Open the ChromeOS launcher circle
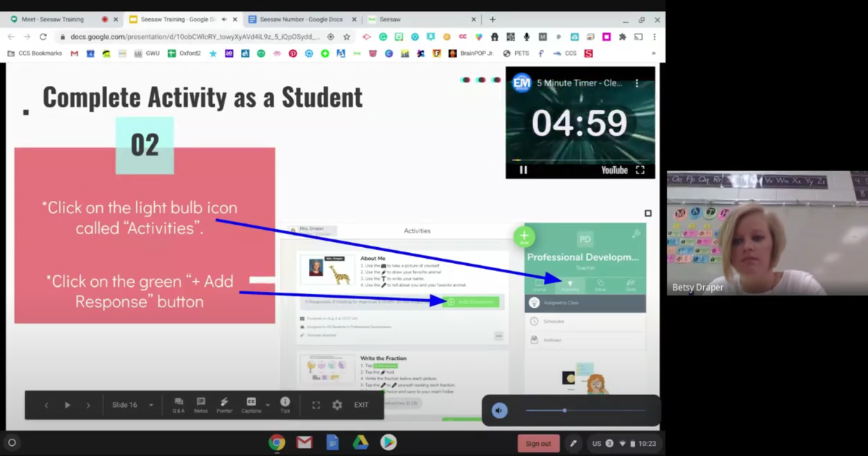868x456 pixels. 12,443
